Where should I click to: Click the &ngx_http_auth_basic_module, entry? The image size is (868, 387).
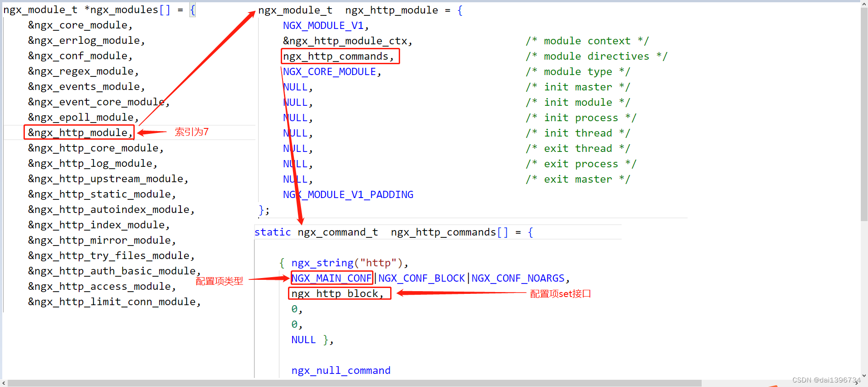(114, 271)
